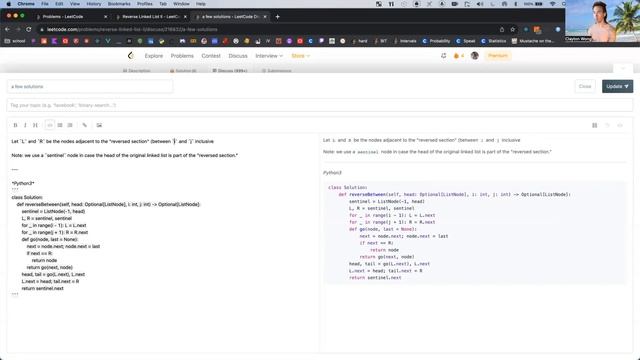Screen dimensions: 640x360
Task: Insert an unordered list from toolbar
Action: (x=60, y=125)
